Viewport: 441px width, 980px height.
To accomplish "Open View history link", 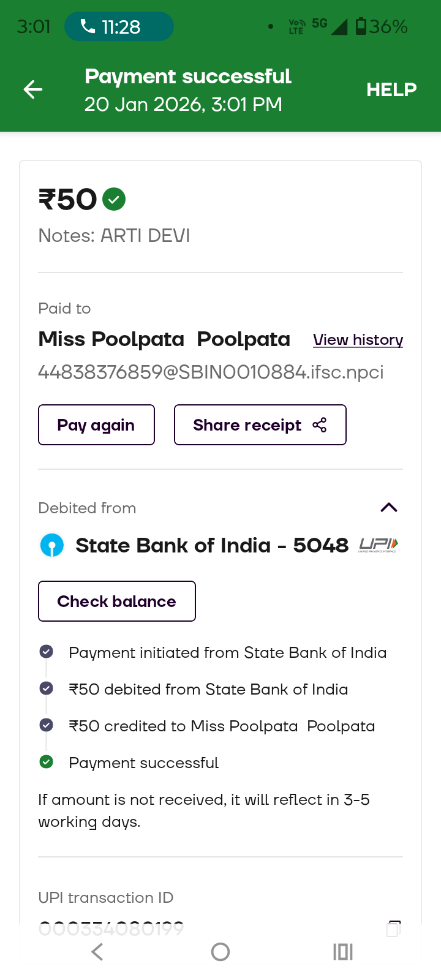I will (358, 340).
